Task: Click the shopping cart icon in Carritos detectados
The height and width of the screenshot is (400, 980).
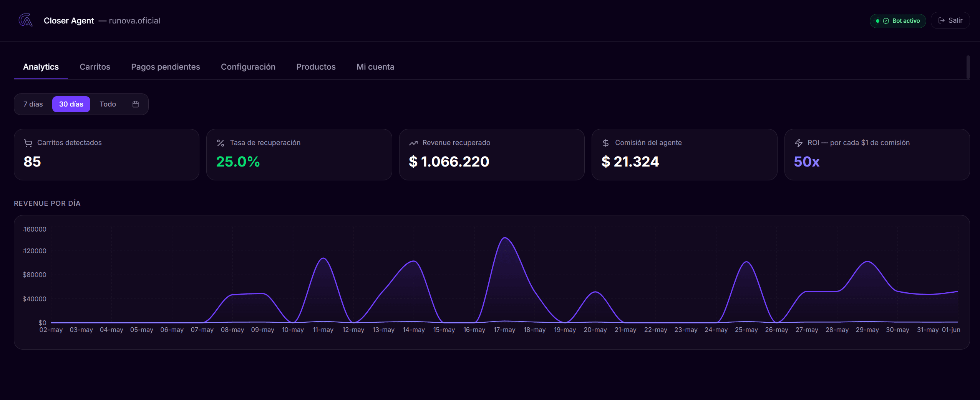Action: [x=28, y=143]
